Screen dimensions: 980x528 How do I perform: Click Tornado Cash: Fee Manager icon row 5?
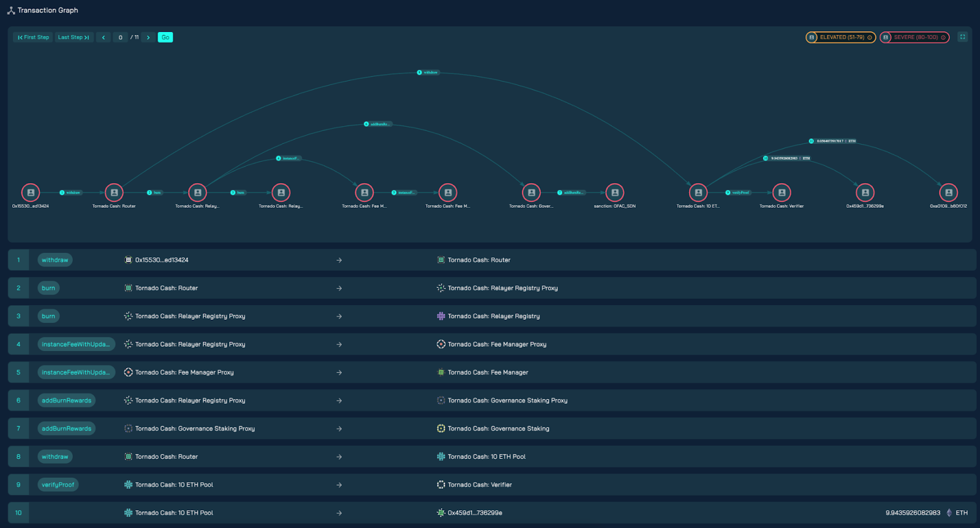[441, 372]
